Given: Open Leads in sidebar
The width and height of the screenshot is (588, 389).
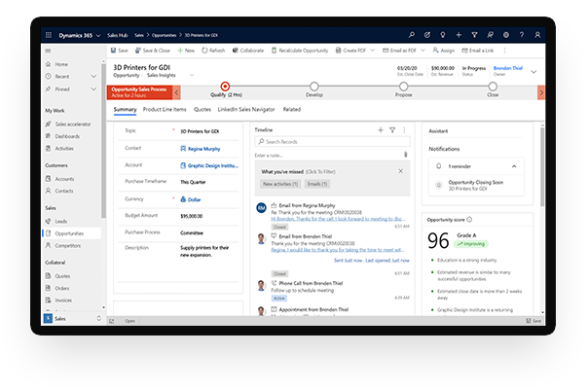Looking at the screenshot, I should [60, 221].
